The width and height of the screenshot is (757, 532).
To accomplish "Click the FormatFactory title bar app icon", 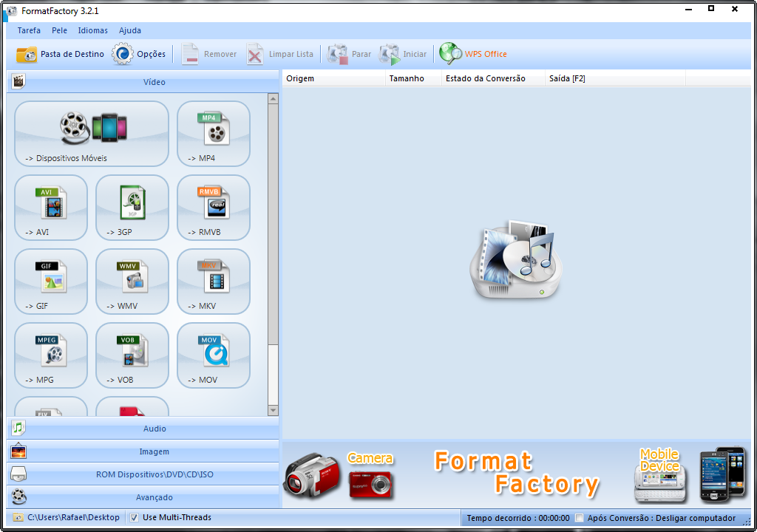I will [x=12, y=10].
